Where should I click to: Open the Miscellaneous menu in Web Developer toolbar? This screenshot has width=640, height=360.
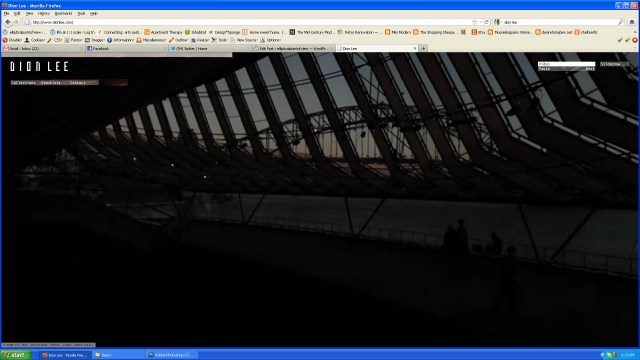151,40
